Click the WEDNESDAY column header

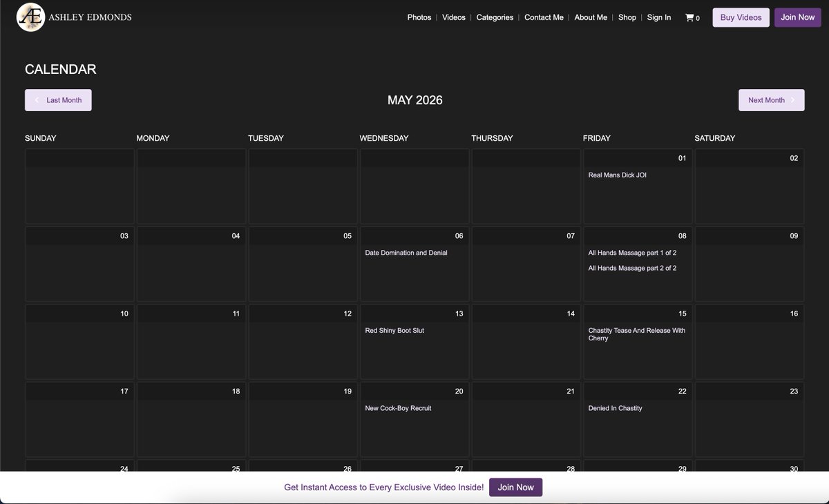coord(384,138)
